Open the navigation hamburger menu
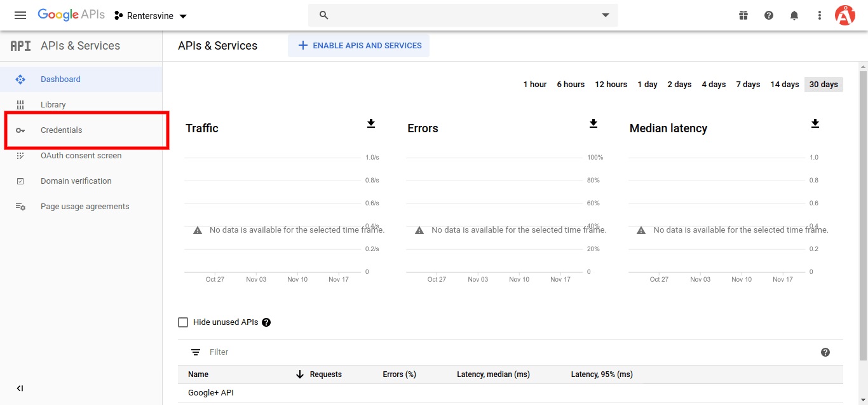Screen dimensions: 868x405 point(20,15)
